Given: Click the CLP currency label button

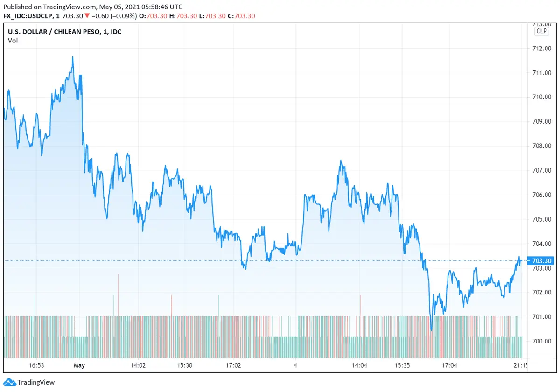Looking at the screenshot, I should point(541,31).
